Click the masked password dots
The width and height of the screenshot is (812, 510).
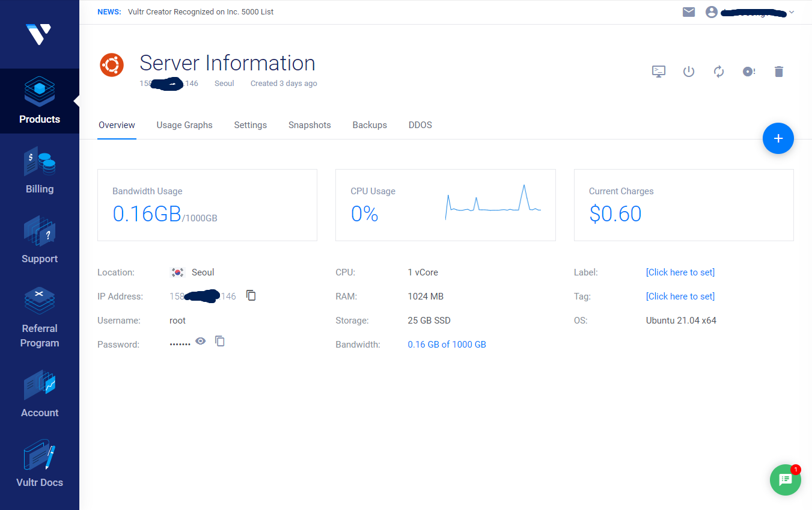[x=180, y=345]
